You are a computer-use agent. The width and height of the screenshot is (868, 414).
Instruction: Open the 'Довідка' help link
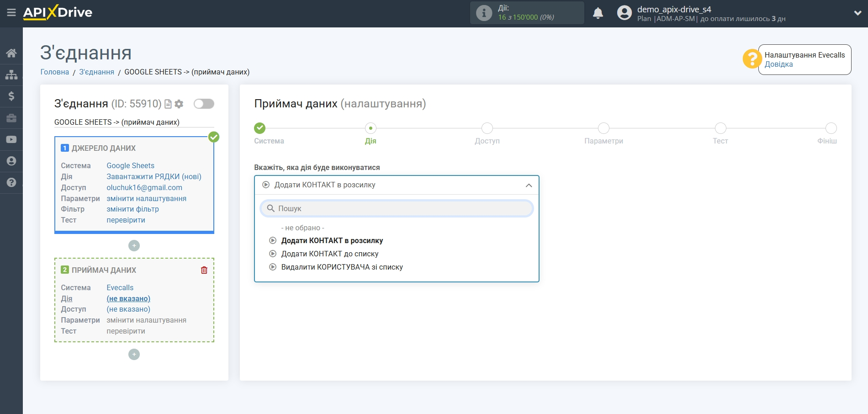click(x=778, y=64)
